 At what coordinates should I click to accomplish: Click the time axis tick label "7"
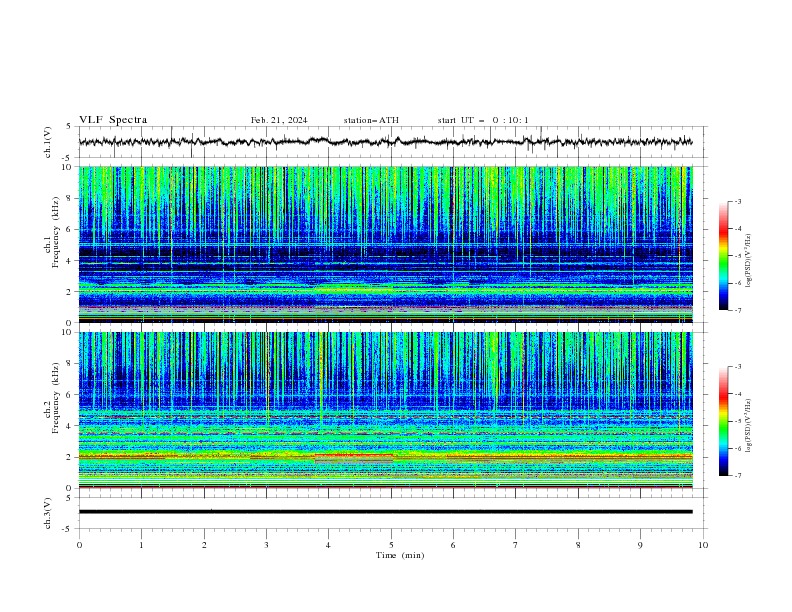pyautogui.click(x=516, y=545)
